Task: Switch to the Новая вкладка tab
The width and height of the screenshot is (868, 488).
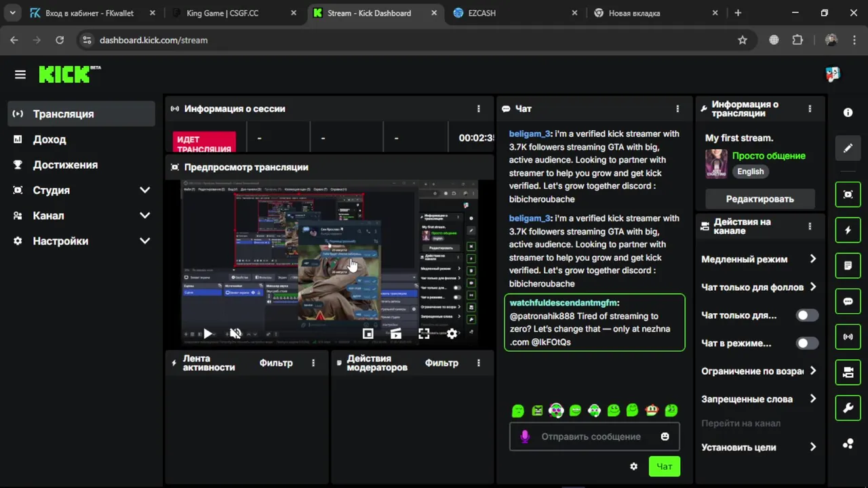Action: click(x=655, y=13)
